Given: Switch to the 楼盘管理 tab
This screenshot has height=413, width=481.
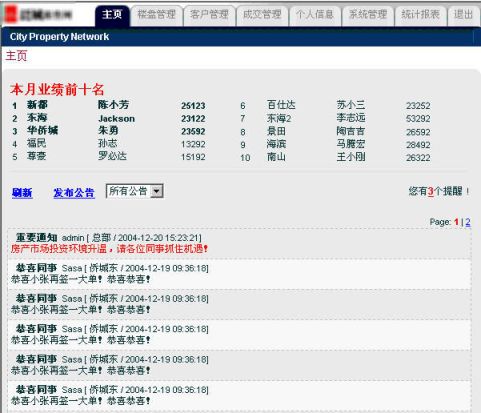Looking at the screenshot, I should [157, 15].
